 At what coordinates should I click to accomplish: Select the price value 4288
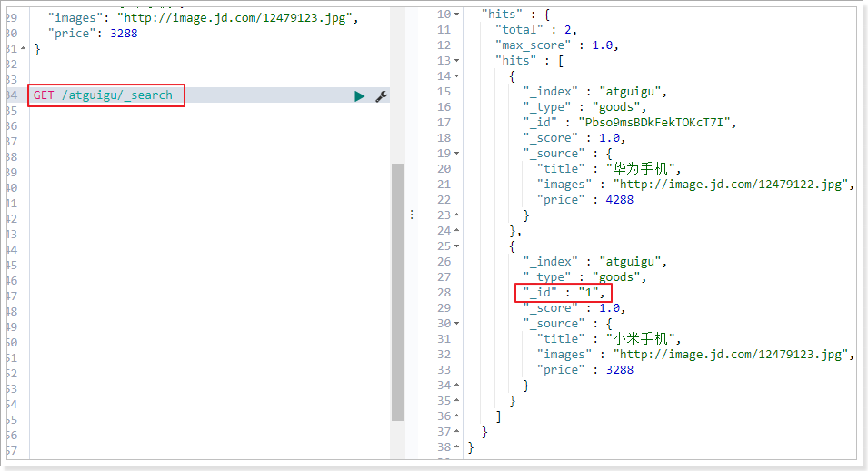tap(618, 200)
